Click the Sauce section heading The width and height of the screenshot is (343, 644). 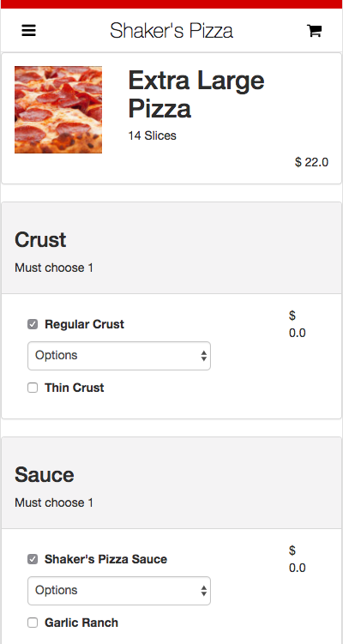tap(45, 475)
